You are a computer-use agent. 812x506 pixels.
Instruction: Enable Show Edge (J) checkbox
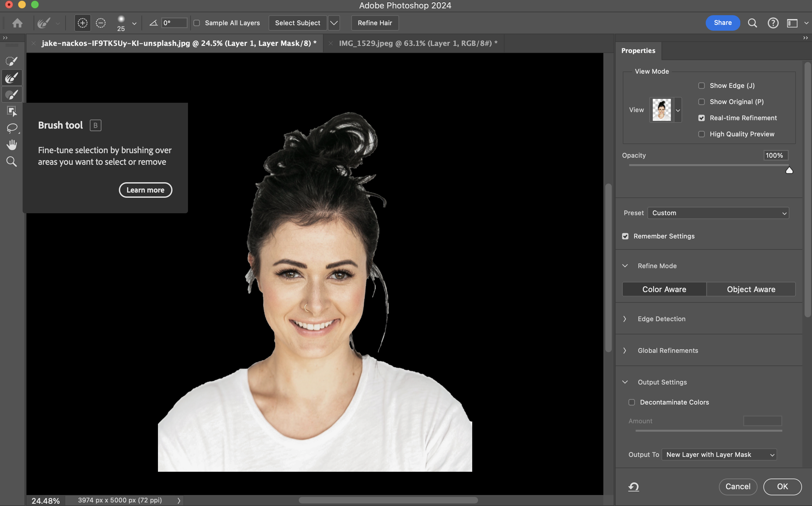pyautogui.click(x=701, y=86)
